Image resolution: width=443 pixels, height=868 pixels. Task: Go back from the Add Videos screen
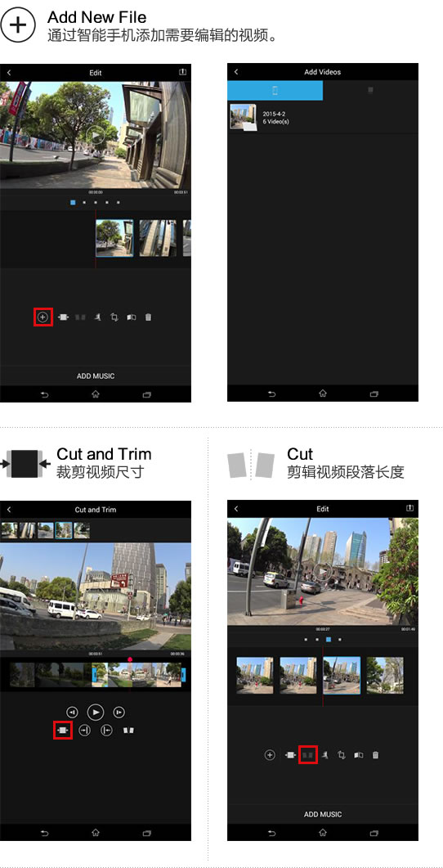(236, 72)
